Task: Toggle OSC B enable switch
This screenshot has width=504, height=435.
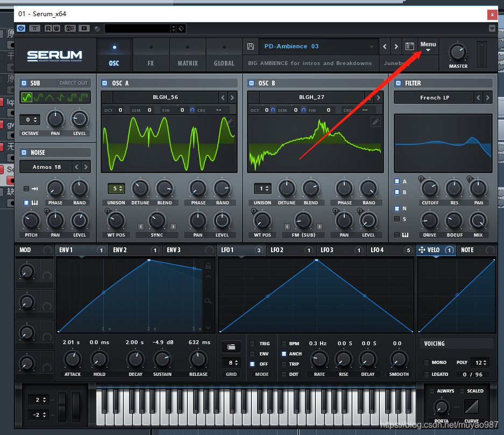Action: [x=251, y=83]
